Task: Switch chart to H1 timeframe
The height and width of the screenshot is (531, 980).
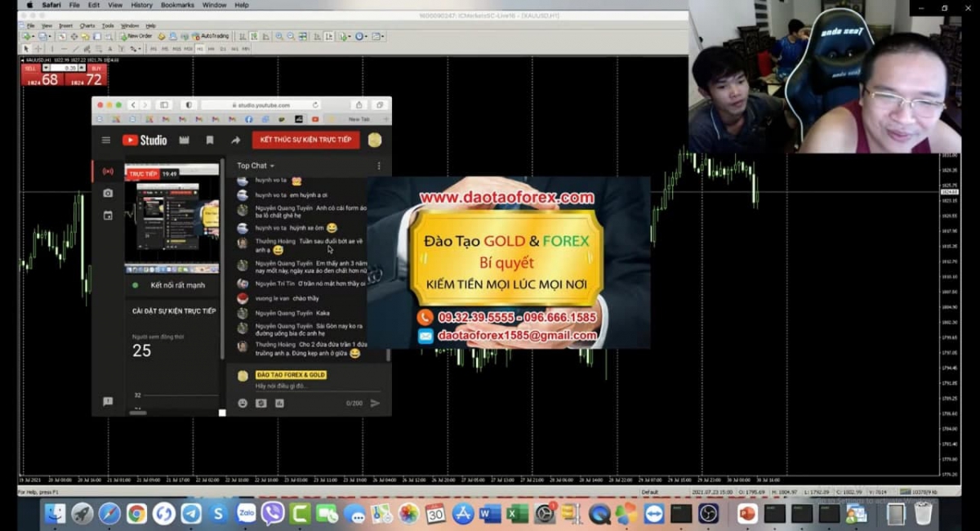Action: pyautogui.click(x=200, y=49)
